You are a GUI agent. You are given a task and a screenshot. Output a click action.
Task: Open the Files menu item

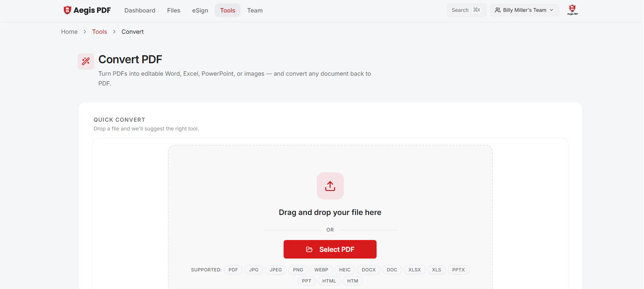174,10
